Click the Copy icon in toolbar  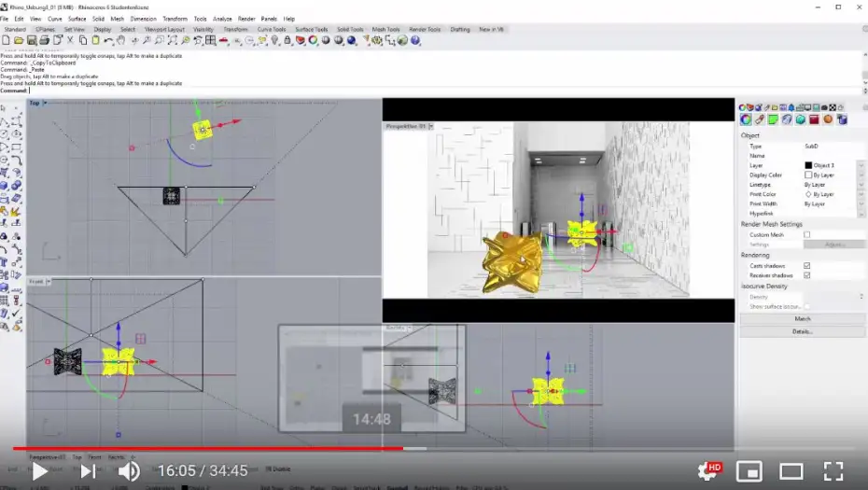83,40
